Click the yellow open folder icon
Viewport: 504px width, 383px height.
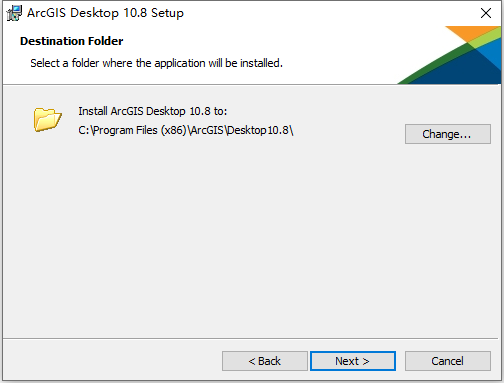pos(48,119)
